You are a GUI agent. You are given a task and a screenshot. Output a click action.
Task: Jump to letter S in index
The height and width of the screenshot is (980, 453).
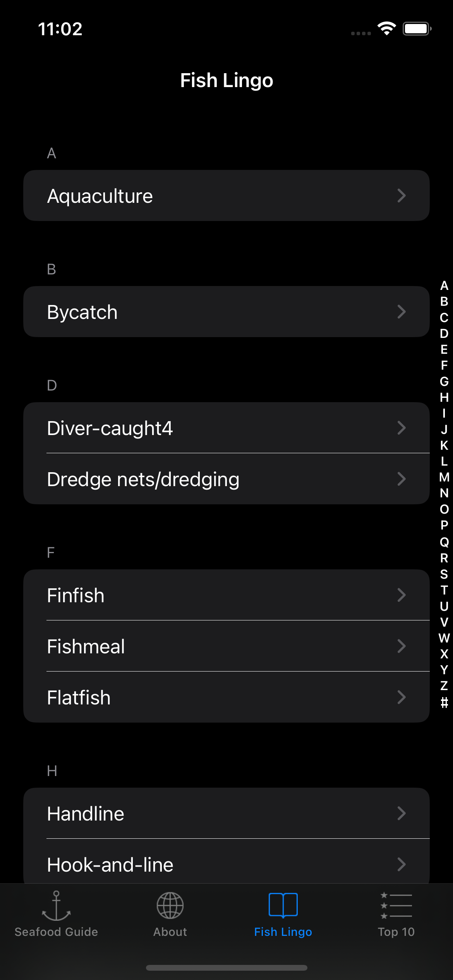[x=444, y=574]
